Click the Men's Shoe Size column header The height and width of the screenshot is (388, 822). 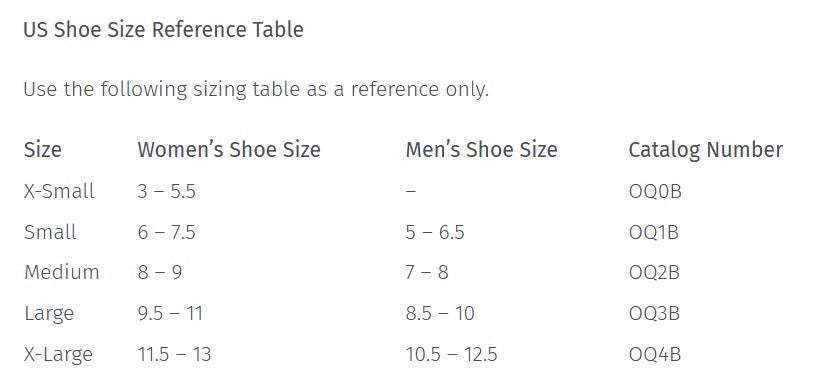tap(481, 150)
